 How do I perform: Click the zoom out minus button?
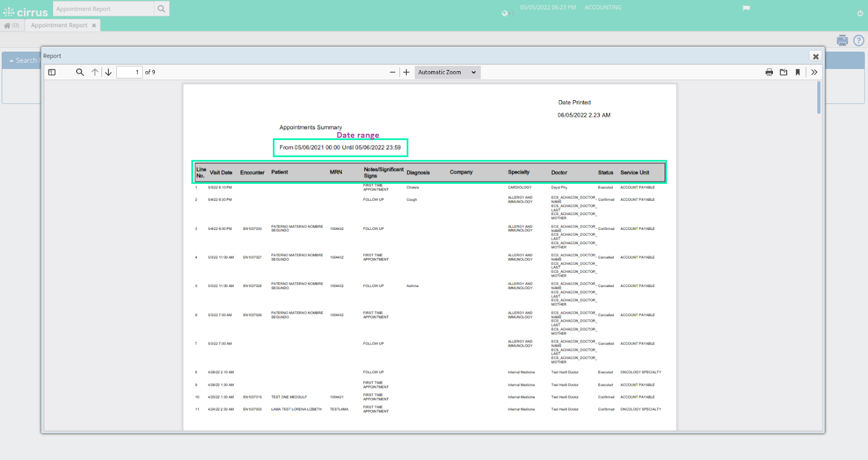click(x=392, y=72)
